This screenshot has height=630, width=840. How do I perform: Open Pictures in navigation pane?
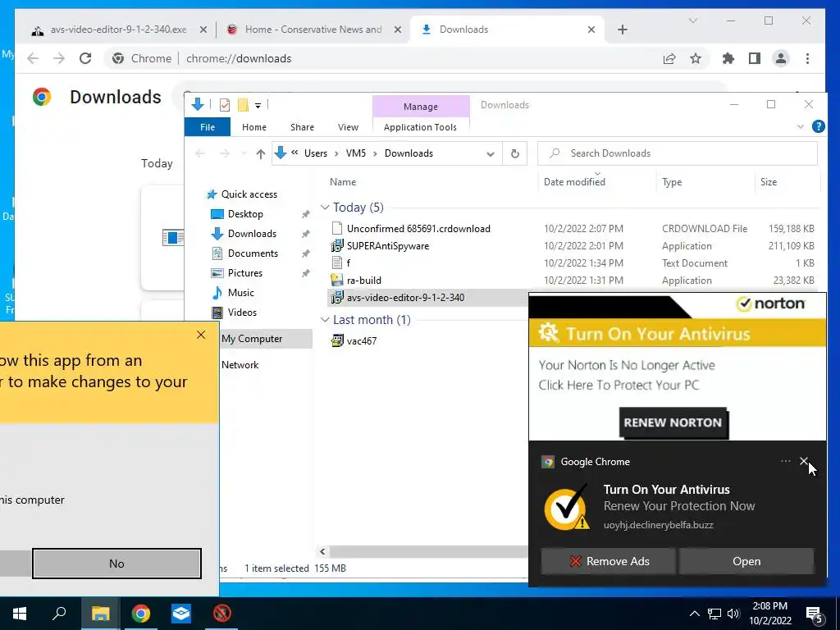(x=244, y=273)
